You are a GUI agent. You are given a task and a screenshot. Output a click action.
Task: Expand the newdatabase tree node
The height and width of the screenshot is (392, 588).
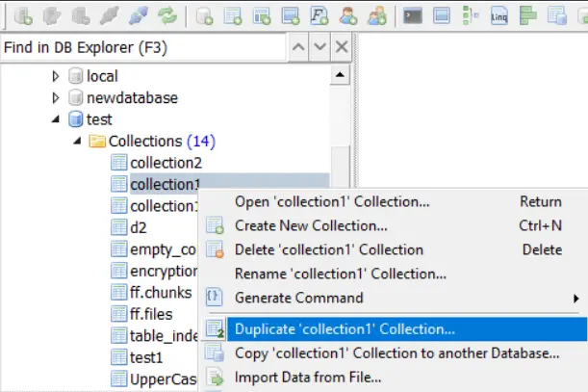coord(55,98)
